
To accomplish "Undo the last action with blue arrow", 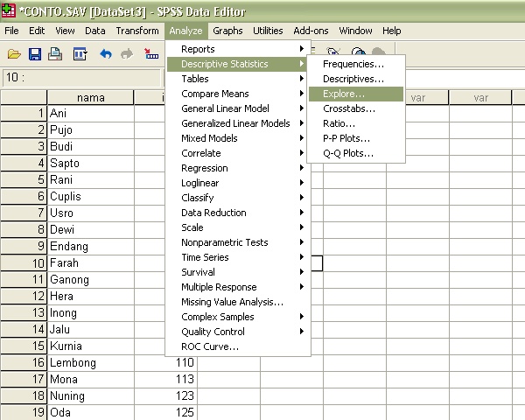I will [x=106, y=53].
